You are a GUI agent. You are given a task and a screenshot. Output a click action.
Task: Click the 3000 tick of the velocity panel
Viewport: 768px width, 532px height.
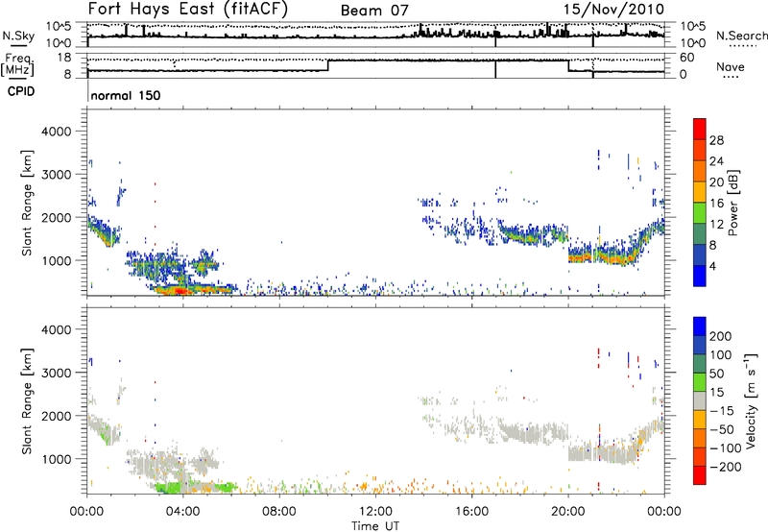(56, 373)
